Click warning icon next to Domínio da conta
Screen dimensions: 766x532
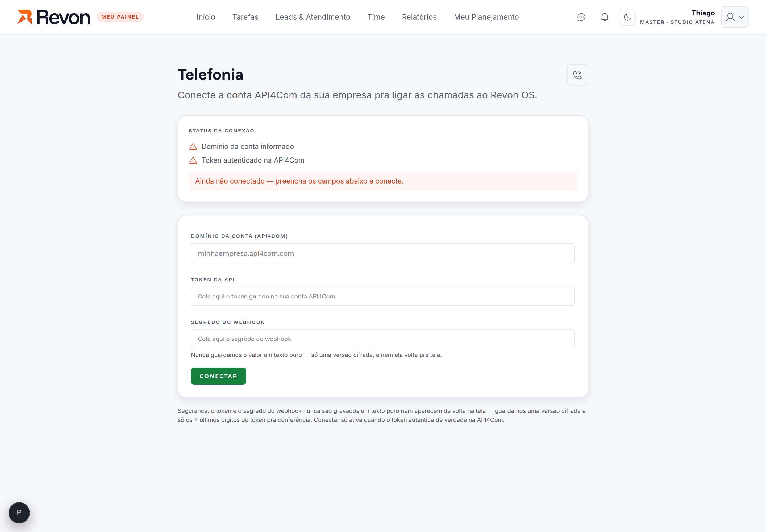tap(193, 147)
